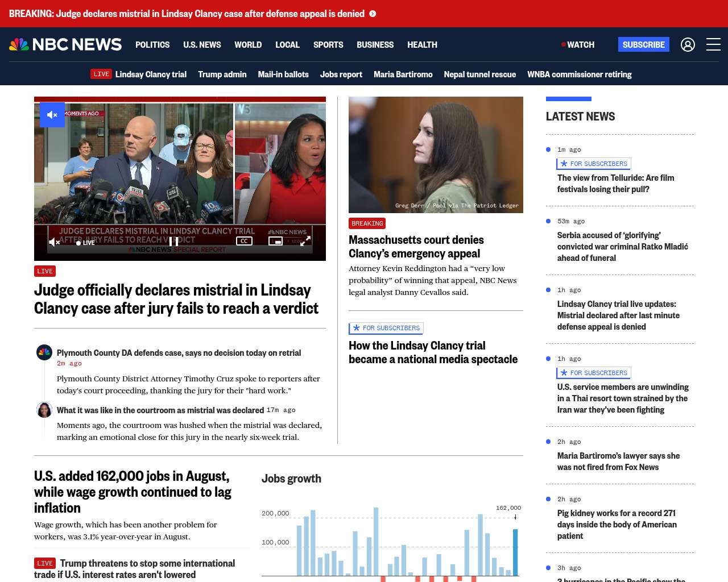Screen dimensions: 728x582
Task: Unmute video using blue speaker button
Action: (x=52, y=115)
